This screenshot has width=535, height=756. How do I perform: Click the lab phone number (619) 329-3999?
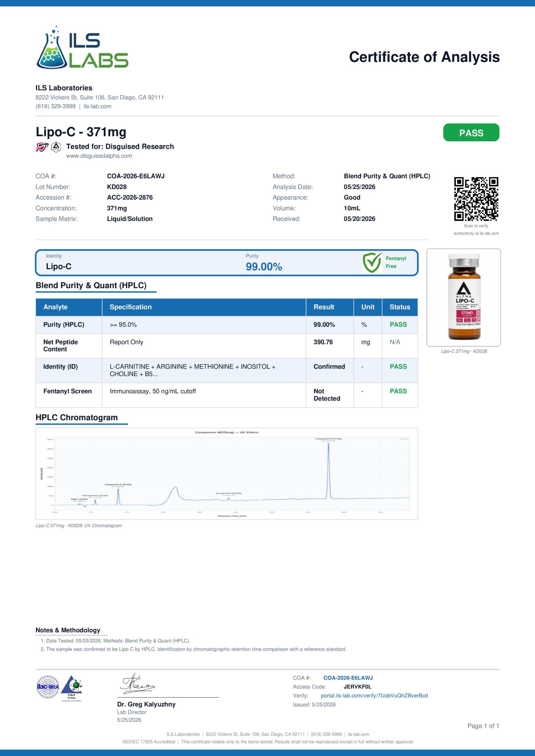[55, 106]
